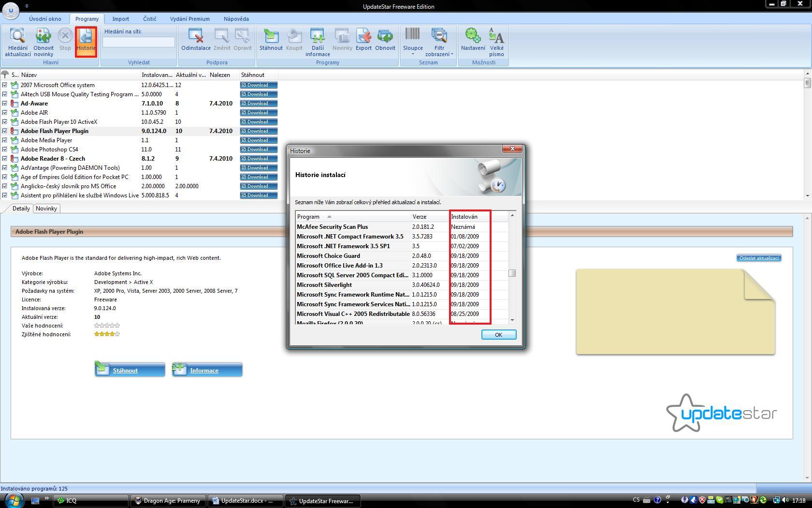The width and height of the screenshot is (812, 508).
Task: Click the Odeslat aktualizaci button
Action: click(759, 258)
